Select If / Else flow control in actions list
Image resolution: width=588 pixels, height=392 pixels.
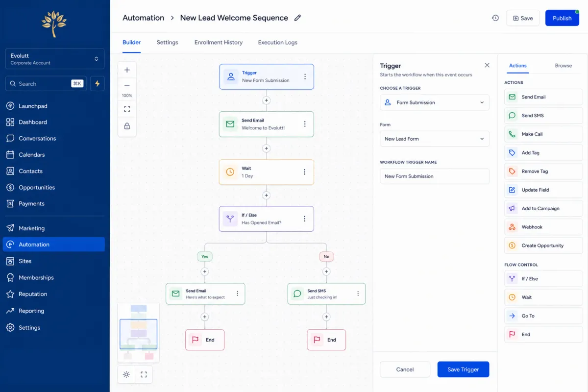(x=543, y=279)
